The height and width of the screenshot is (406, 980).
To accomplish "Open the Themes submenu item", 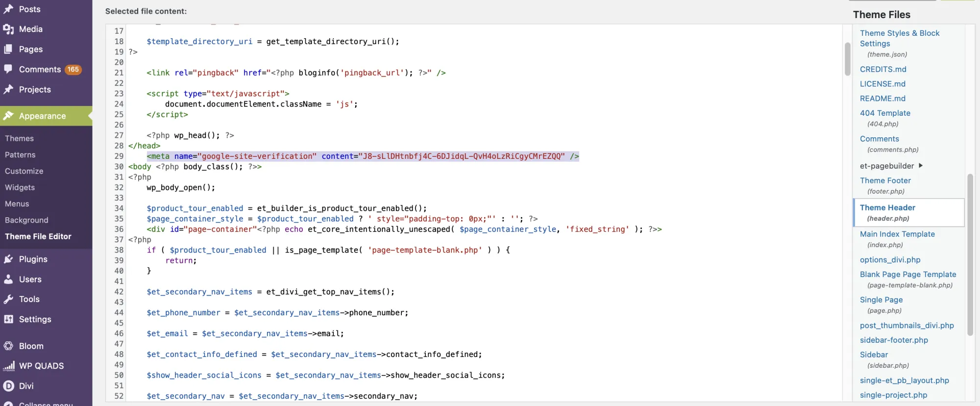I will [x=19, y=139].
